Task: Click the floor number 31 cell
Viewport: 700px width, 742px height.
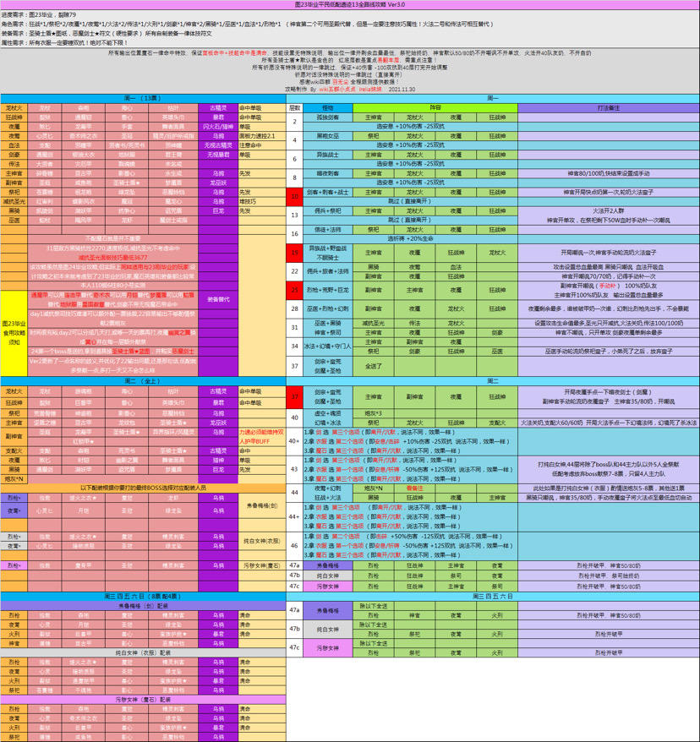Action: [x=294, y=327]
